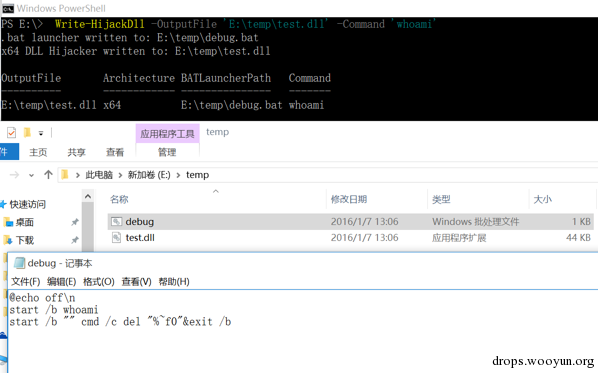Screen dimensions: 598x373
Task: Click the properties checkmark icon in Explorer quick access toolbar
Action: tap(11, 132)
